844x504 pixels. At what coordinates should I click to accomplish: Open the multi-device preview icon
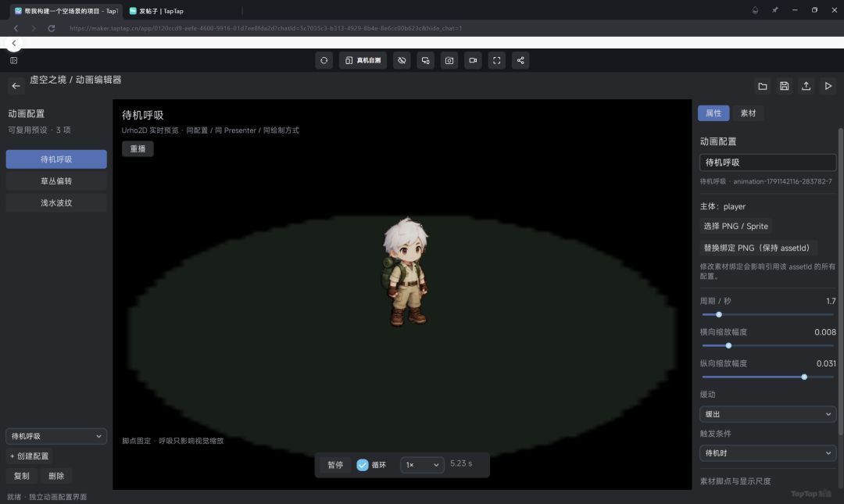point(425,60)
